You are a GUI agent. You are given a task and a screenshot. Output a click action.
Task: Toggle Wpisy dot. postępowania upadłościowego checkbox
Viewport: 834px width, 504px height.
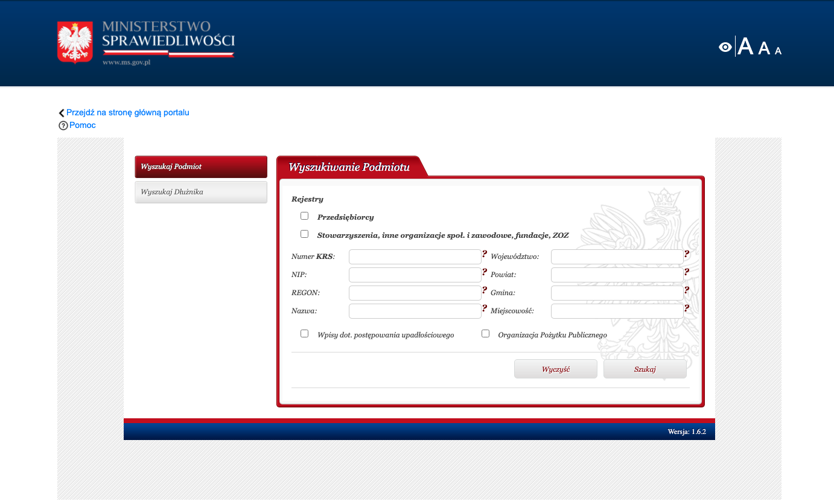click(x=304, y=334)
